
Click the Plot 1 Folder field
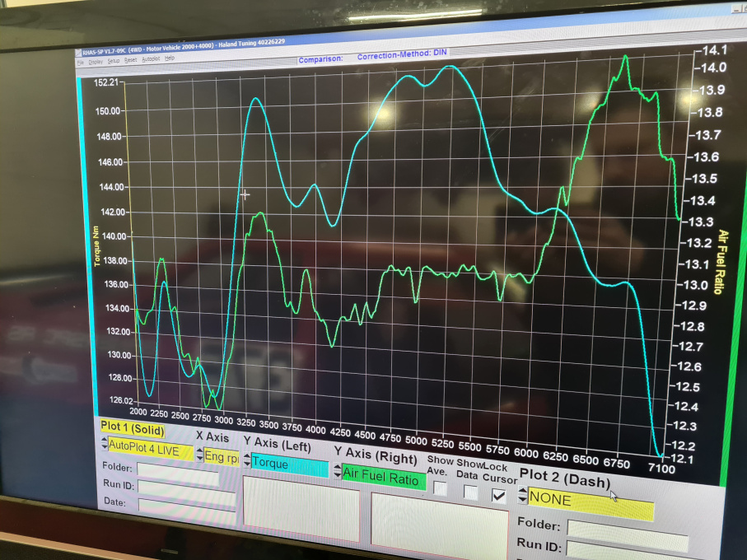pyautogui.click(x=177, y=469)
